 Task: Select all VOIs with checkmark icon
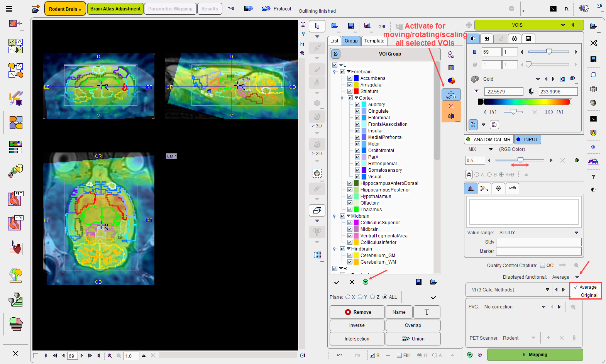click(337, 282)
